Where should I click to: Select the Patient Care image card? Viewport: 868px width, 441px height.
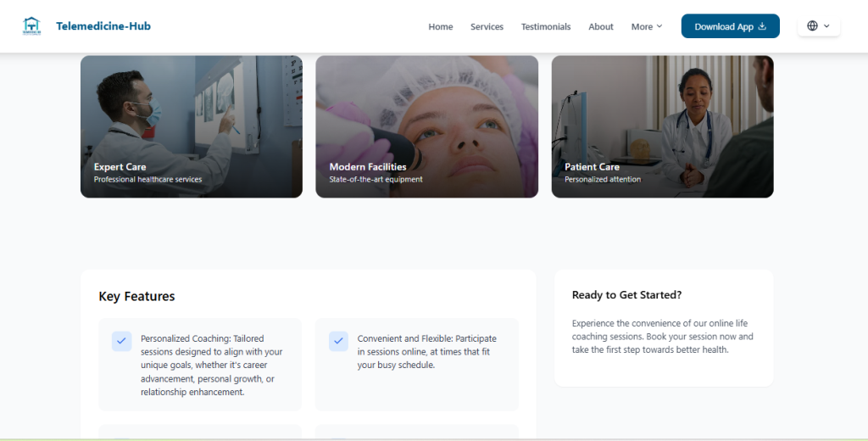pos(662,126)
